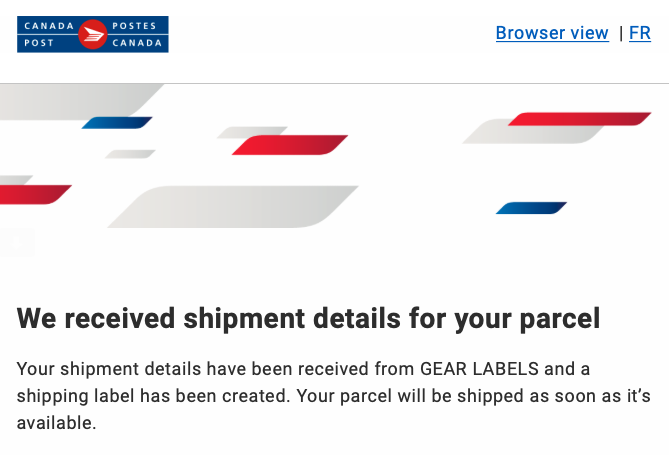Viewport: 669px width, 455px height.
Task: Click the "CANADA POST" text in logo
Action: click(x=47, y=34)
